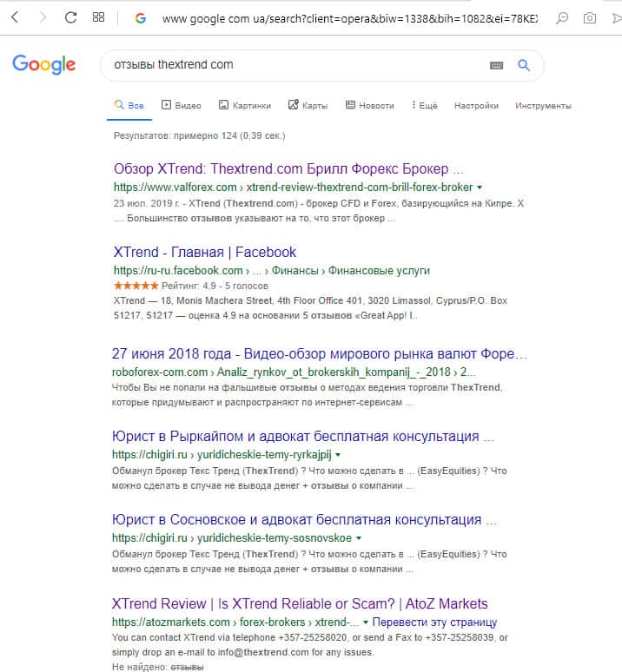
Task: Open the Настройки settings menu
Action: [x=476, y=106]
